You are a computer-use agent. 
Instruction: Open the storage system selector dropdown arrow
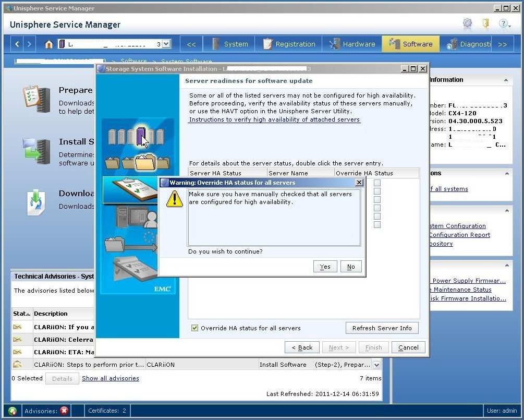point(166,44)
